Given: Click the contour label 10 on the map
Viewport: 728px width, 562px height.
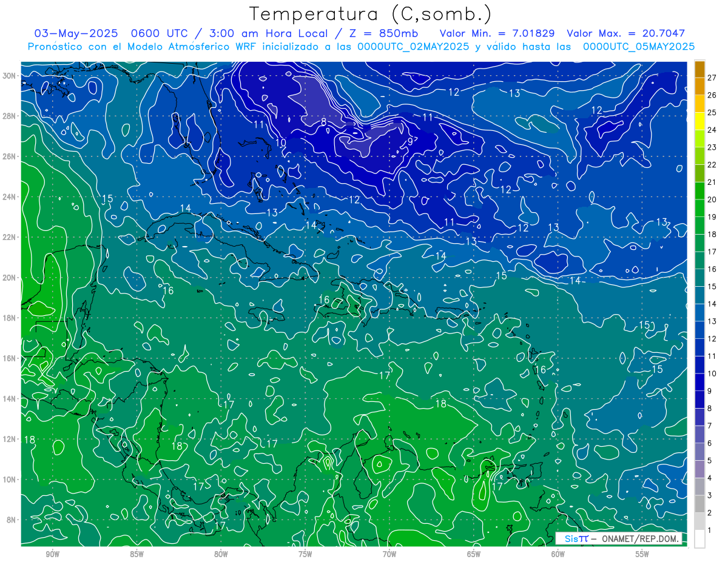Looking at the screenshot, I should point(280,142).
